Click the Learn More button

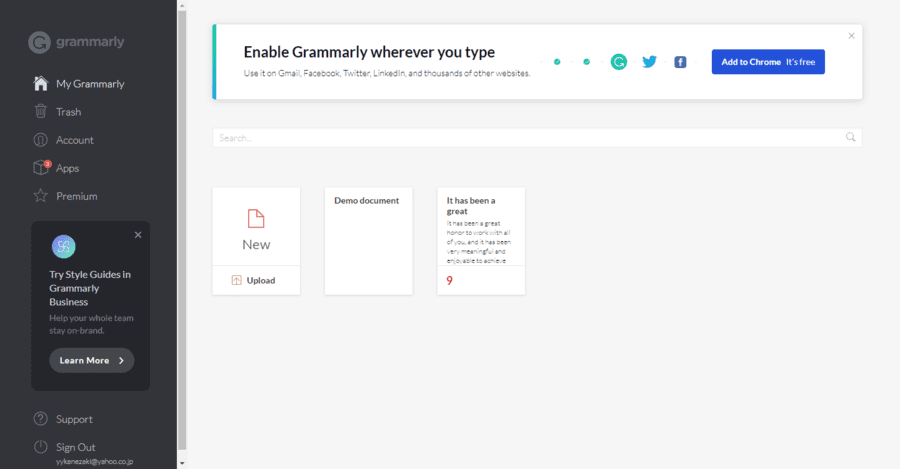coord(92,361)
